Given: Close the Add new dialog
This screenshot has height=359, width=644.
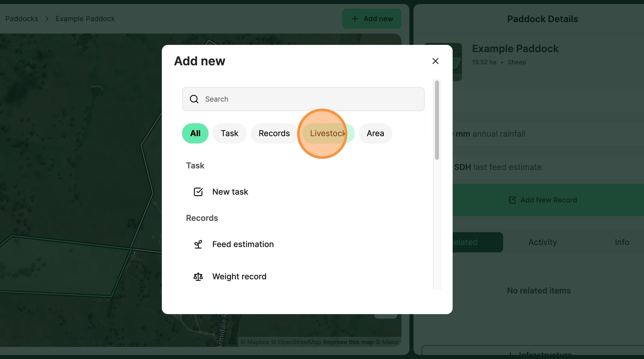Looking at the screenshot, I should (435, 61).
